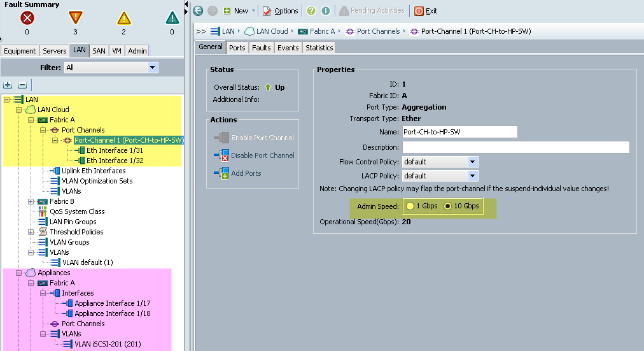Select LAN Pin Groups in tree
This screenshot has height=351, width=644.
[x=73, y=222]
